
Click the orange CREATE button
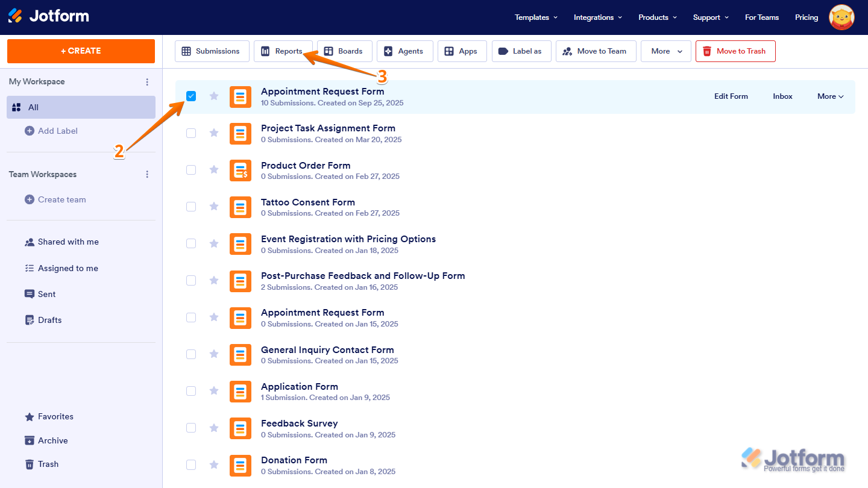(x=81, y=51)
